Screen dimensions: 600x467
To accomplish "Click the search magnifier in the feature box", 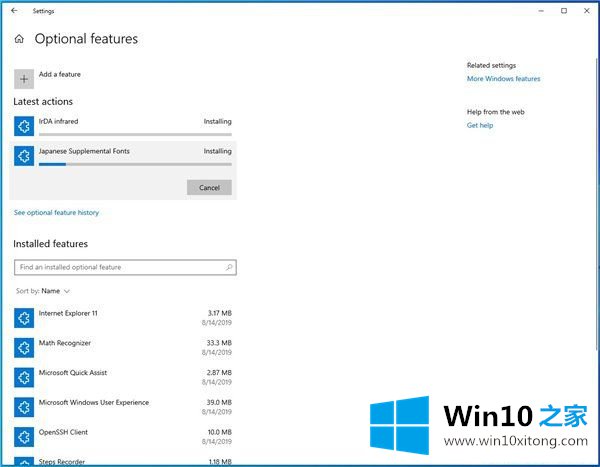I will 229,267.
